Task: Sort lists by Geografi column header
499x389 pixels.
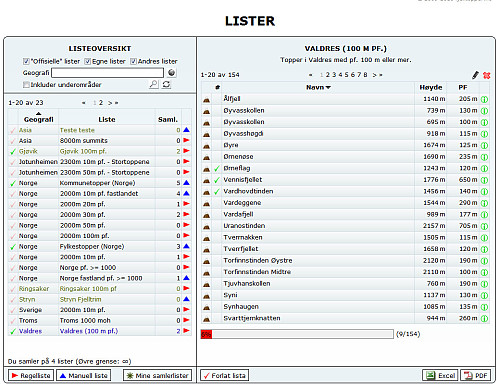Action: point(39,119)
